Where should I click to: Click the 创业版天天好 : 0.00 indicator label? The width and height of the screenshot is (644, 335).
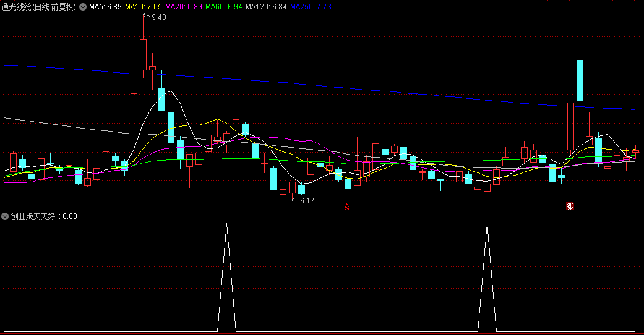tap(44, 216)
